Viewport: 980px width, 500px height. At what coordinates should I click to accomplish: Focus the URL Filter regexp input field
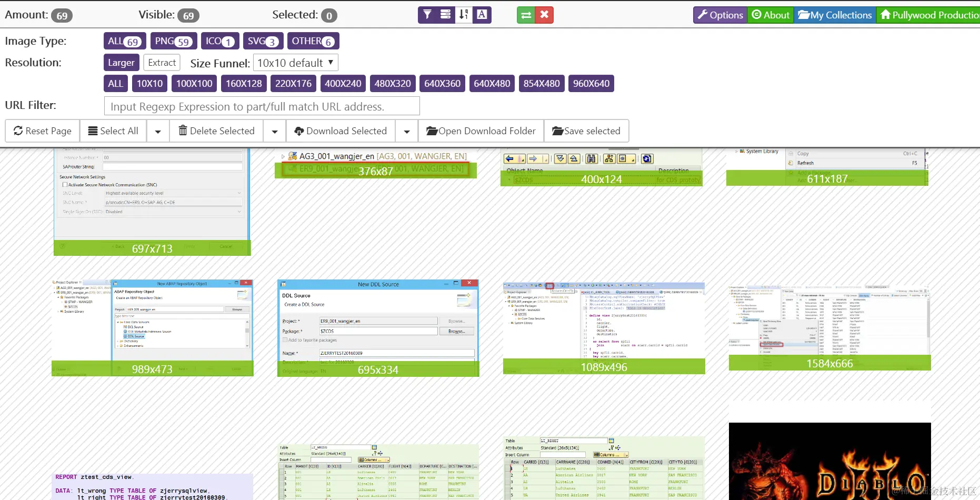coord(262,106)
